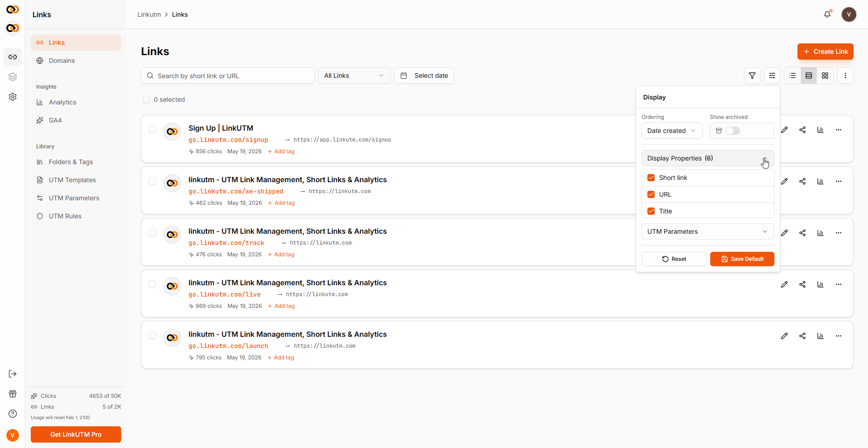Open the All Links dropdown
This screenshot has width=868, height=448.
click(354, 75)
